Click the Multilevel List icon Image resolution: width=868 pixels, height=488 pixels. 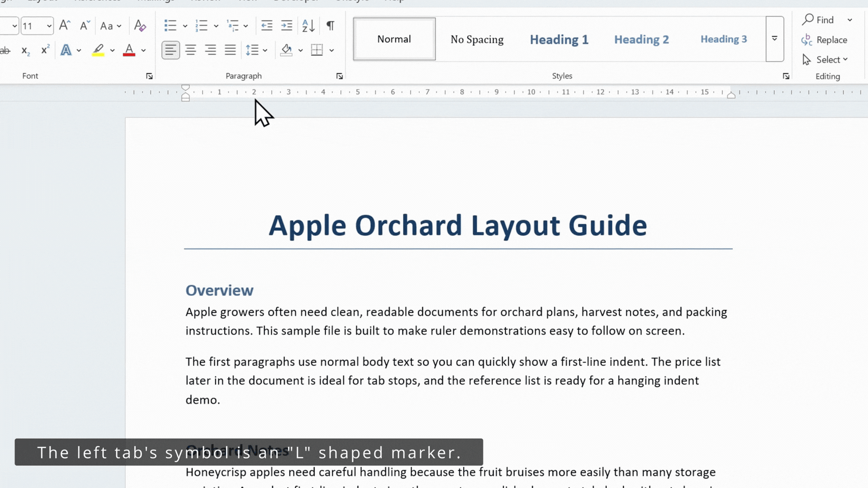pyautogui.click(x=232, y=25)
